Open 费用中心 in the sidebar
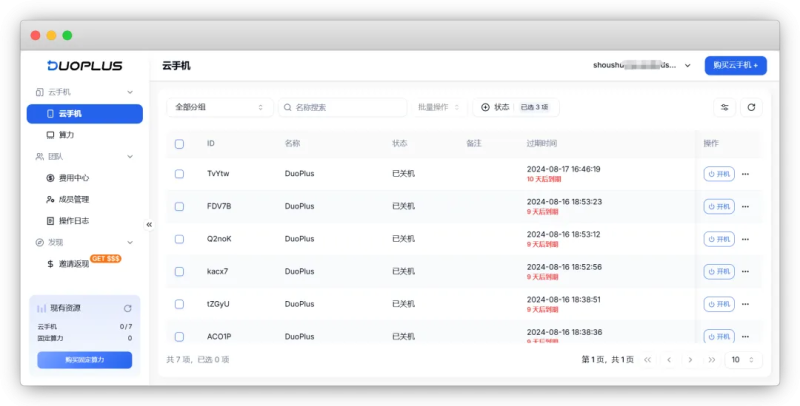This screenshot has width=800, height=406. click(x=85, y=178)
